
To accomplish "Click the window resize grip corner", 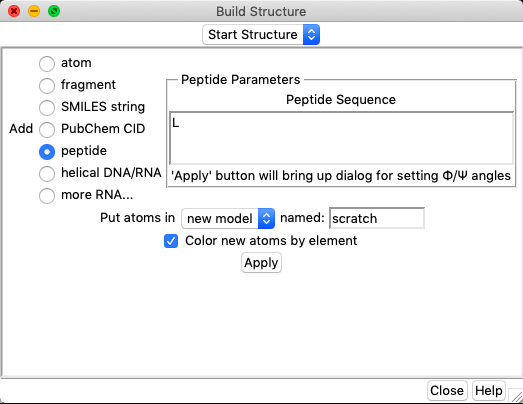I will [x=516, y=396].
